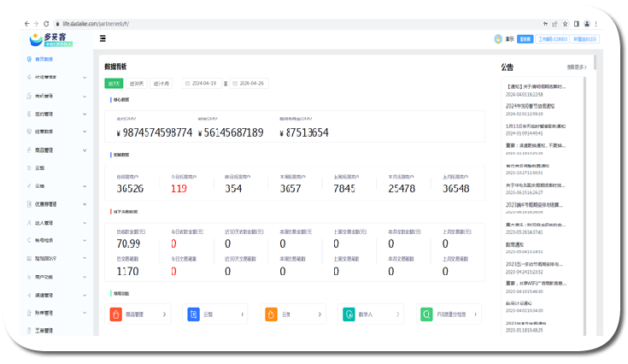Select the 近7天 time range option
This screenshot has width=628, height=364.
(x=114, y=84)
